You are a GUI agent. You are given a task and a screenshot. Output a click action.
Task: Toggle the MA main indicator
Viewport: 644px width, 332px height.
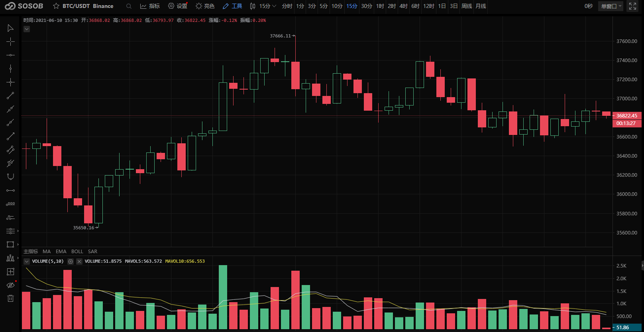[47, 252]
